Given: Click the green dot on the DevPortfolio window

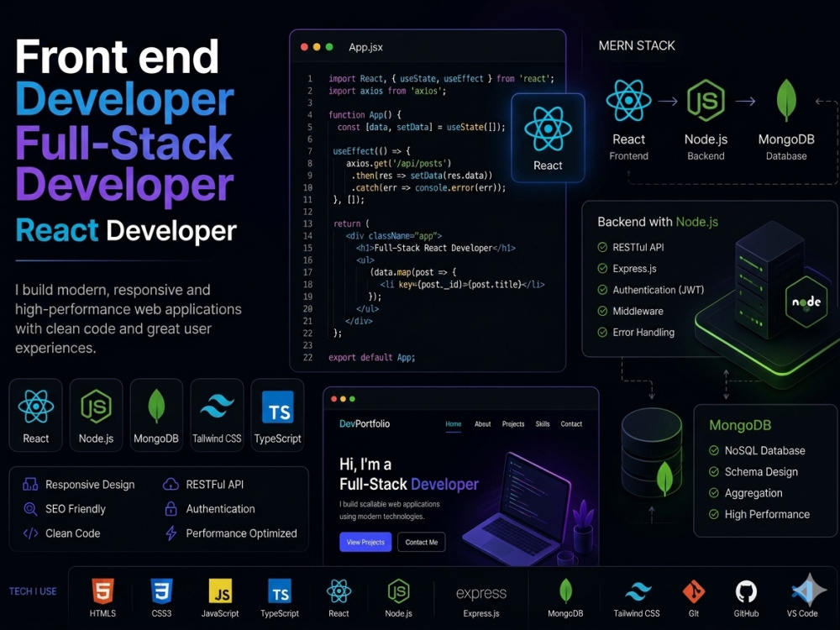Looking at the screenshot, I should pos(352,399).
